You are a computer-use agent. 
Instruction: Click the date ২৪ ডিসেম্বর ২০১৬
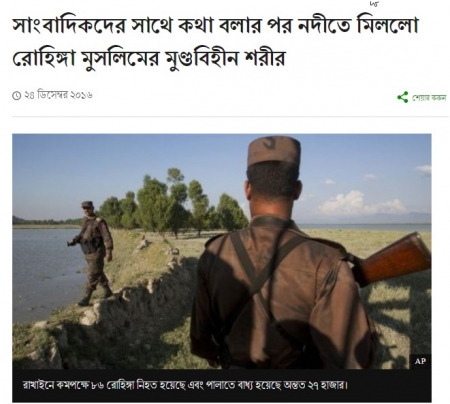coord(58,95)
